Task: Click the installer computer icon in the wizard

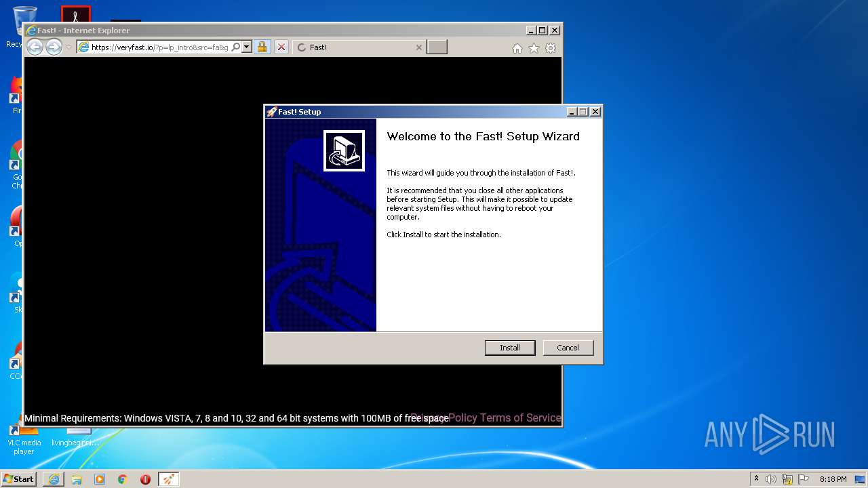Action: tap(344, 150)
